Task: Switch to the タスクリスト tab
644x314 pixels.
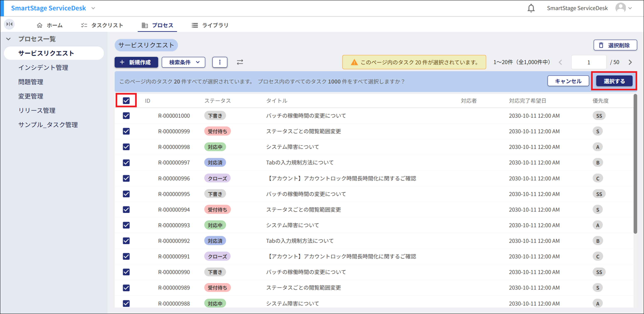Action: click(x=102, y=25)
